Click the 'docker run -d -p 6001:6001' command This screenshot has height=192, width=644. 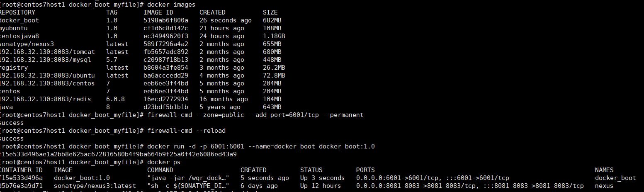(x=261, y=146)
